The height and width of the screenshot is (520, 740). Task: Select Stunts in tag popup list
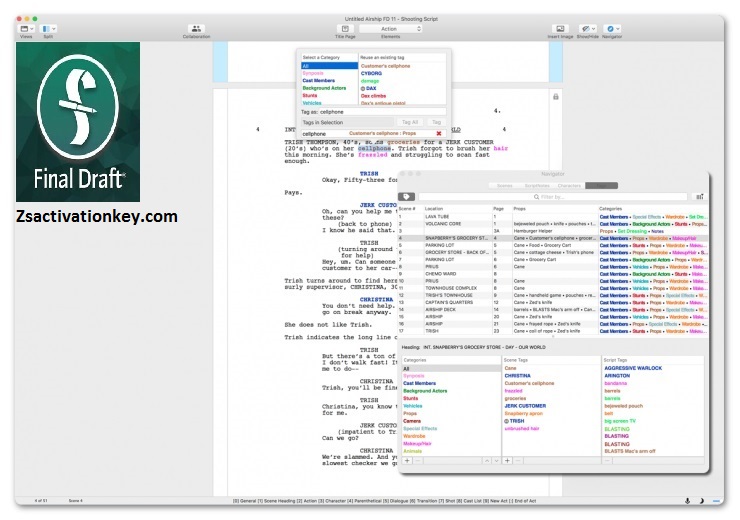(310, 95)
